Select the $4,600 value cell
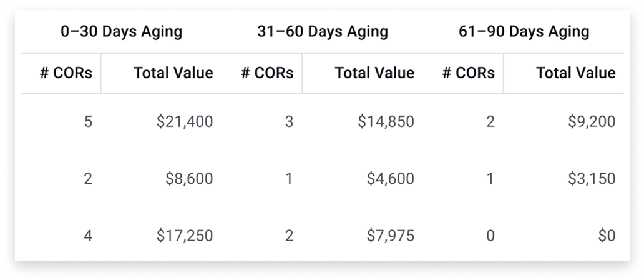The height and width of the screenshot is (280, 644). point(389,179)
